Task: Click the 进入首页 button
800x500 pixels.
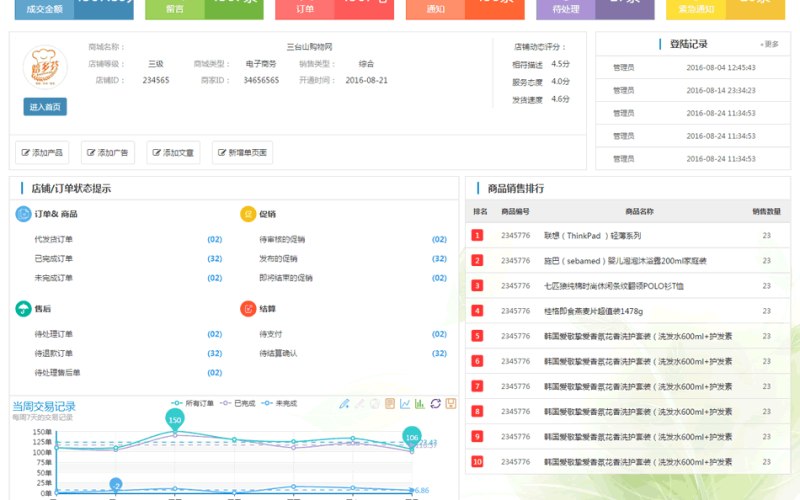Action: [45, 107]
